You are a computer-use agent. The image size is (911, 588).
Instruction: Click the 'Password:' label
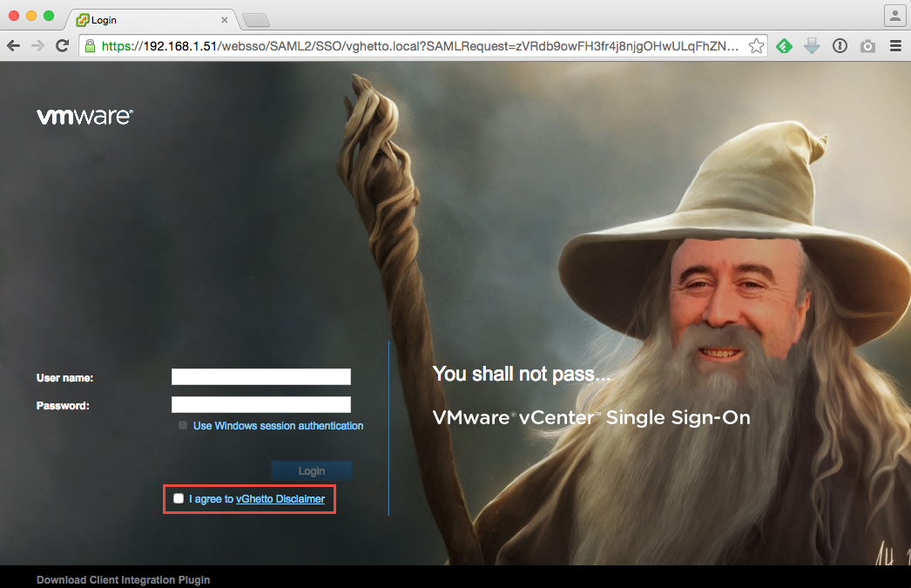(63, 406)
